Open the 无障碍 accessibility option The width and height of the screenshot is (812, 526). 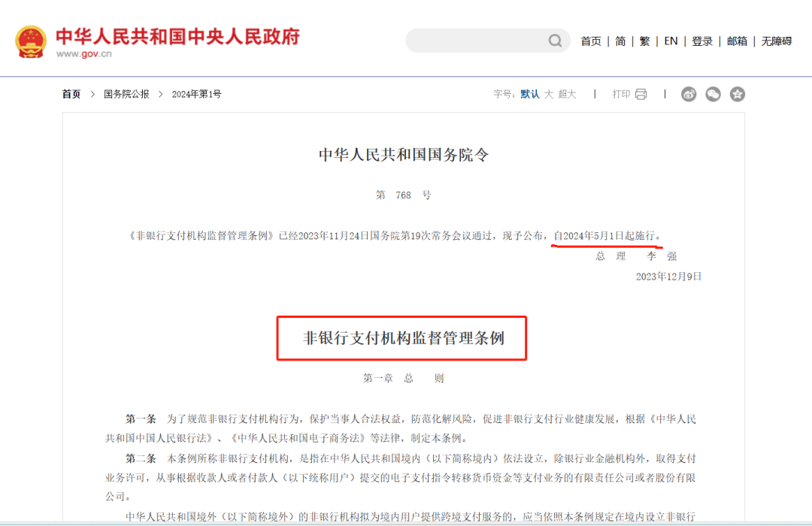coord(775,41)
